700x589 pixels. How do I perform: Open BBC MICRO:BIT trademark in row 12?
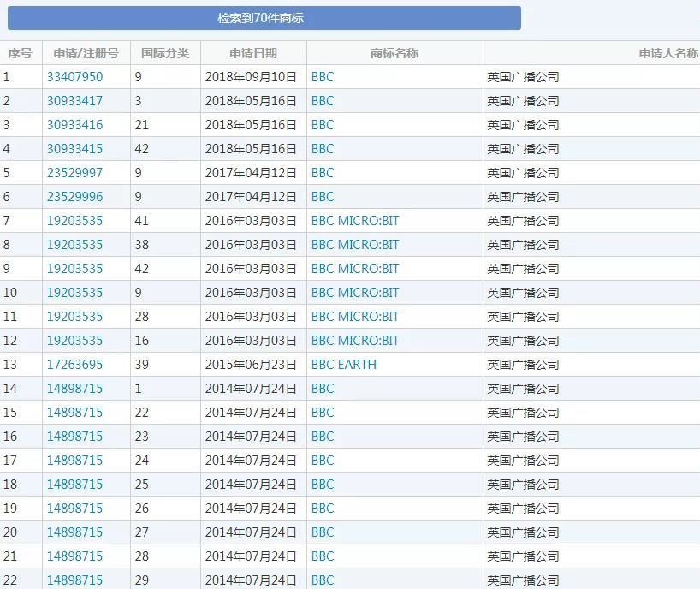pos(355,341)
